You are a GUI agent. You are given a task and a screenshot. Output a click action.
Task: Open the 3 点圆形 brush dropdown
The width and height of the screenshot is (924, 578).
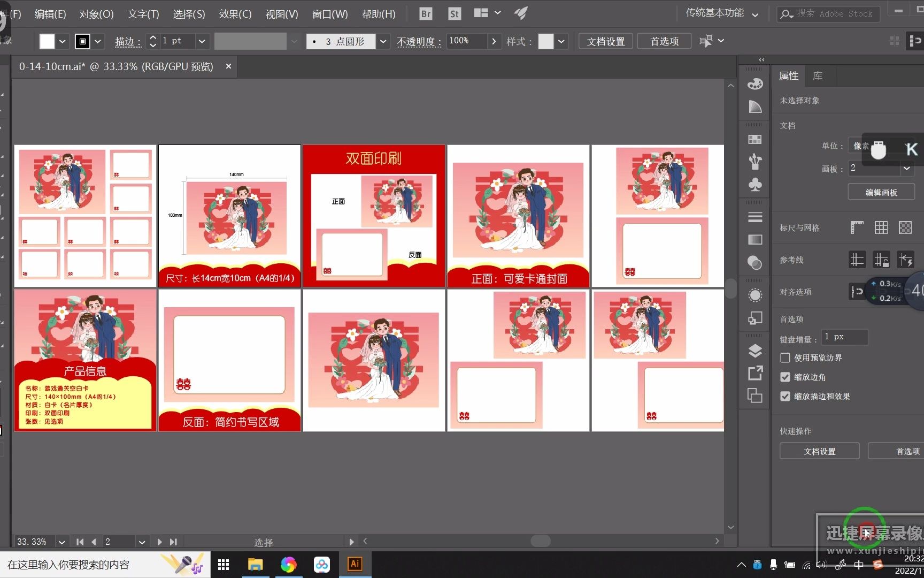383,41
